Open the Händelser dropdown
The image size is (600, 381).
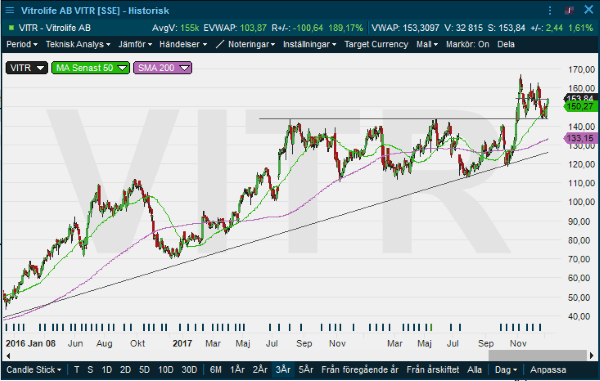tap(183, 44)
